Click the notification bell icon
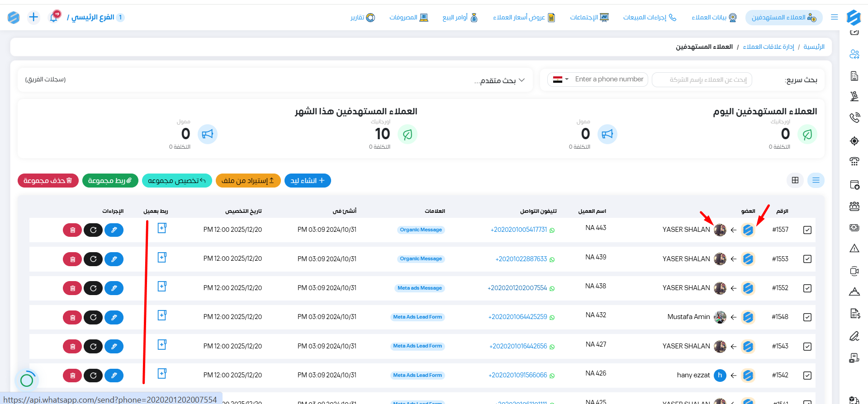 54,17
